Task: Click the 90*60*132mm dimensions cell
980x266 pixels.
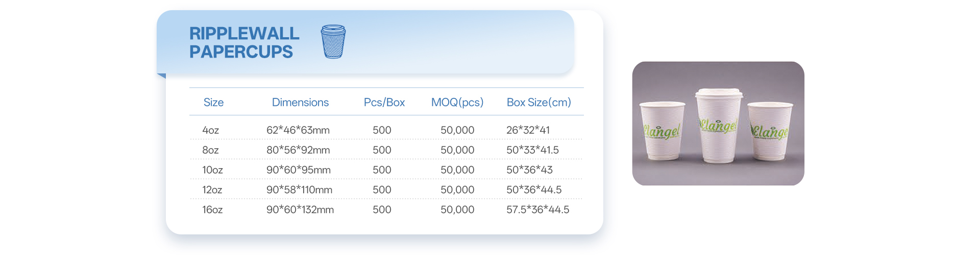Action: [x=300, y=209]
